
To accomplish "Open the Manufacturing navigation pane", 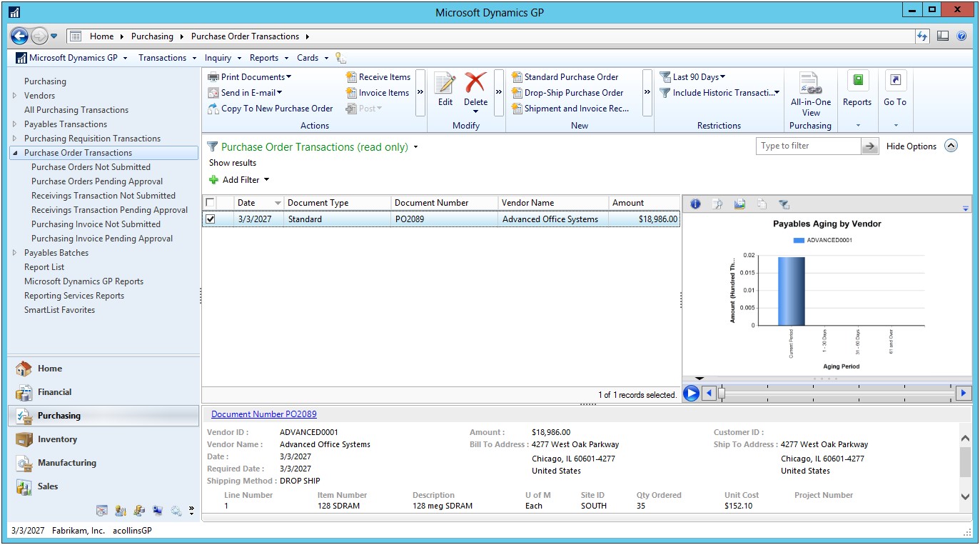I will tap(103, 463).
